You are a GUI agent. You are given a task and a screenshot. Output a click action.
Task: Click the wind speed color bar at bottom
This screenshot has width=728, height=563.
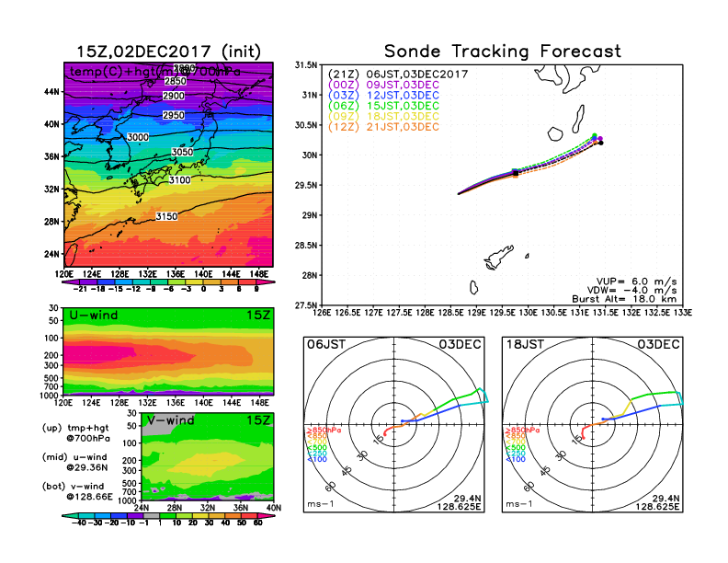[x=168, y=523]
